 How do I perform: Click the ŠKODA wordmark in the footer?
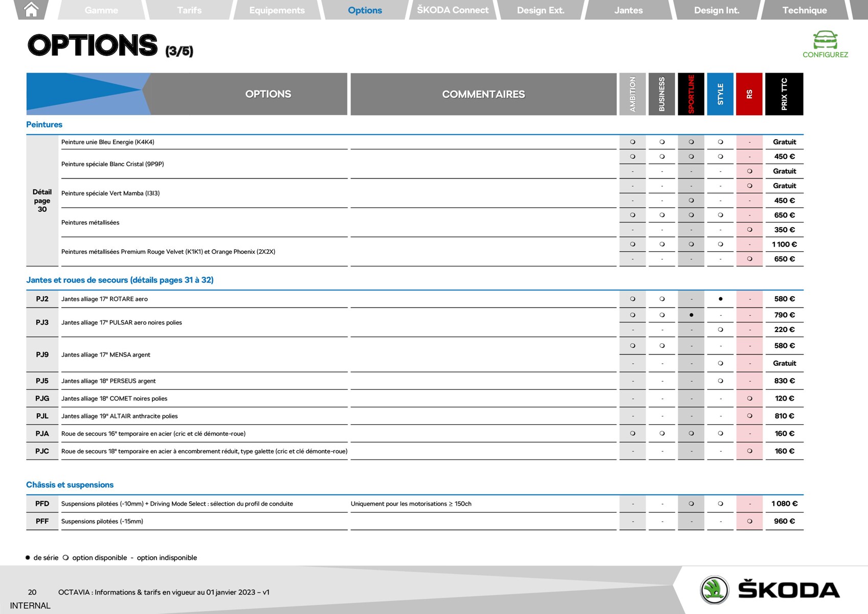[788, 590]
